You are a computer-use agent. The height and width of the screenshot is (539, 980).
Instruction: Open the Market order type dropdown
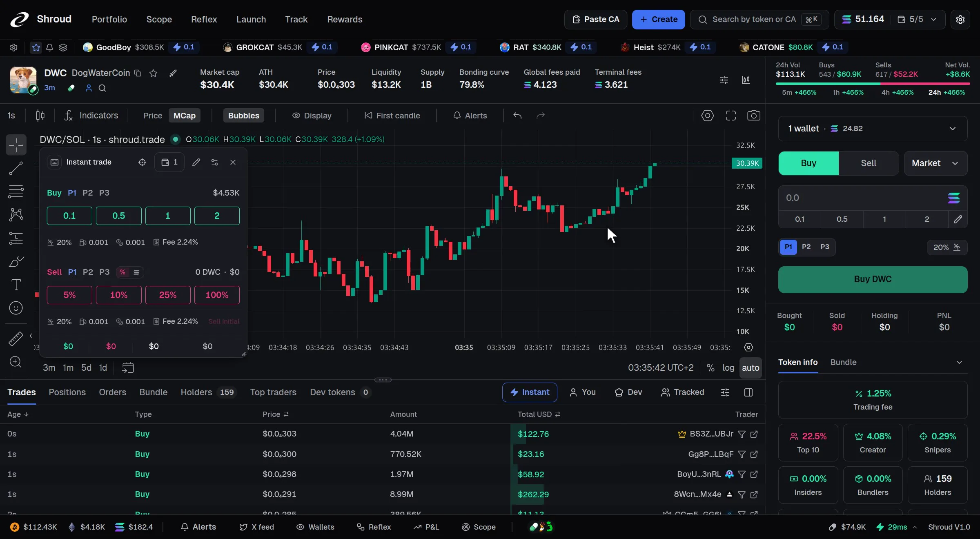coord(935,163)
